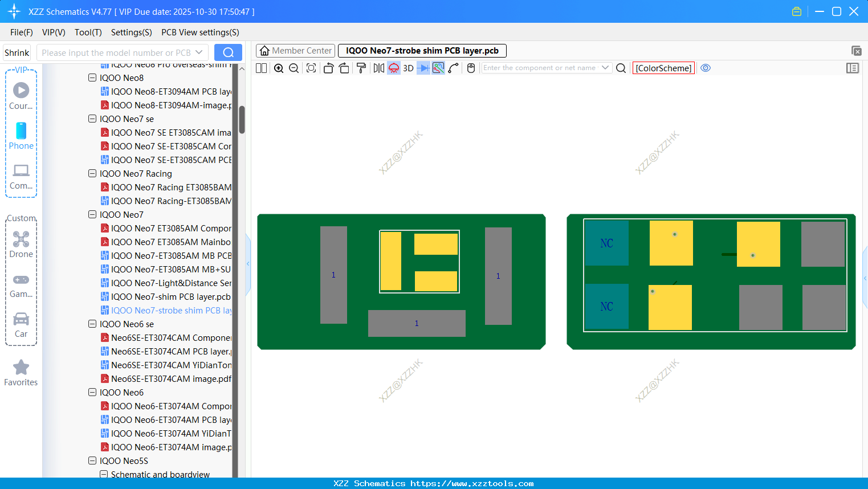Select the diode/net tracing tool

[422, 68]
